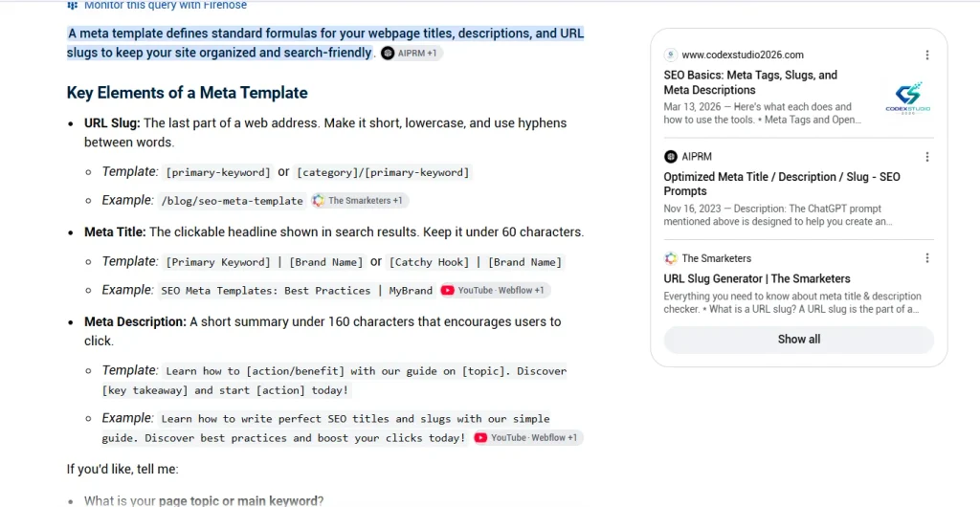Click the Codex Studio logo thumbnail
This screenshot has height=507, width=980.
click(x=907, y=98)
